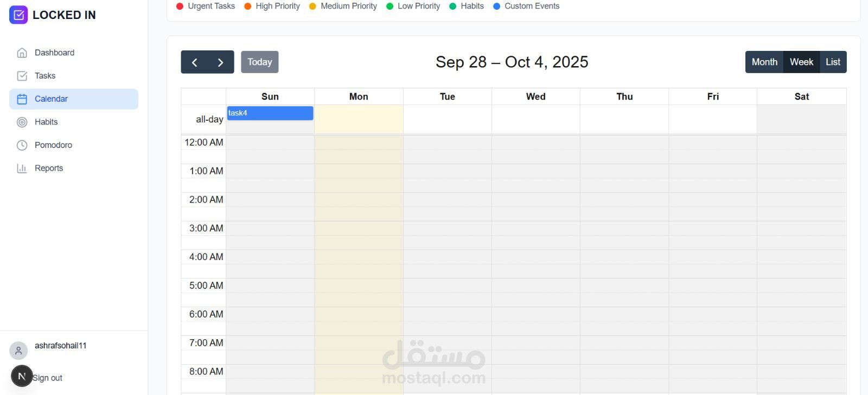This screenshot has width=868, height=395.
Task: Click the Habits target icon
Action: 22,122
